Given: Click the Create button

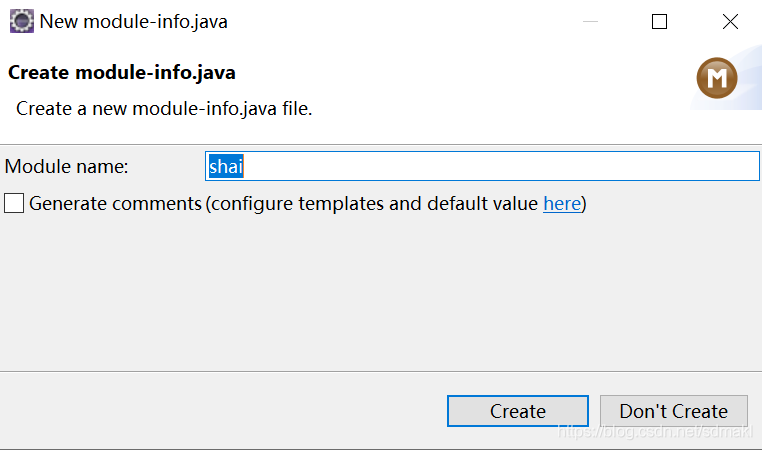Looking at the screenshot, I should [518, 411].
